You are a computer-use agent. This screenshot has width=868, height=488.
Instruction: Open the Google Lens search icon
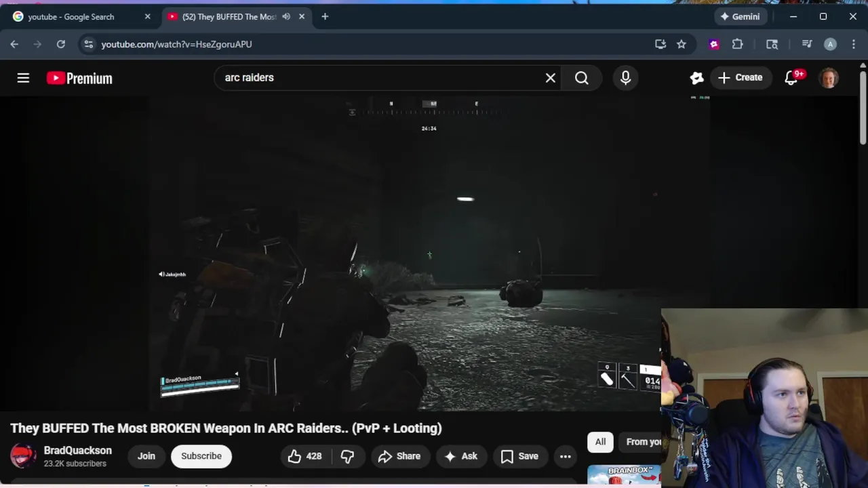click(772, 44)
